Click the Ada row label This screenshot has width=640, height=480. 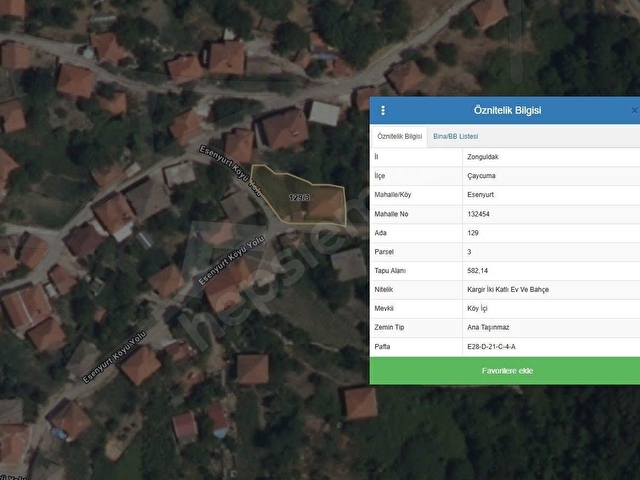click(x=380, y=233)
